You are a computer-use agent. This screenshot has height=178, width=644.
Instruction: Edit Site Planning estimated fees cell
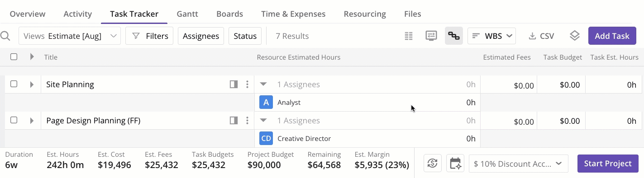tap(509, 84)
